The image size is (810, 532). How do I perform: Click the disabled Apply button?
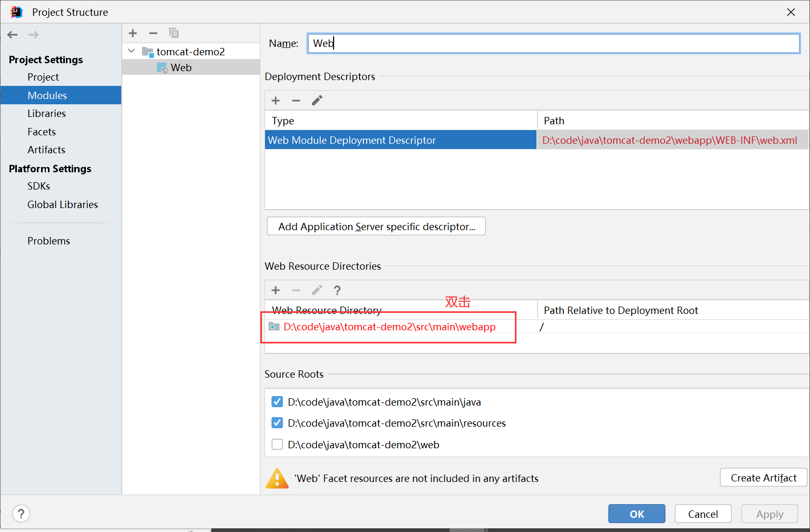(769, 514)
